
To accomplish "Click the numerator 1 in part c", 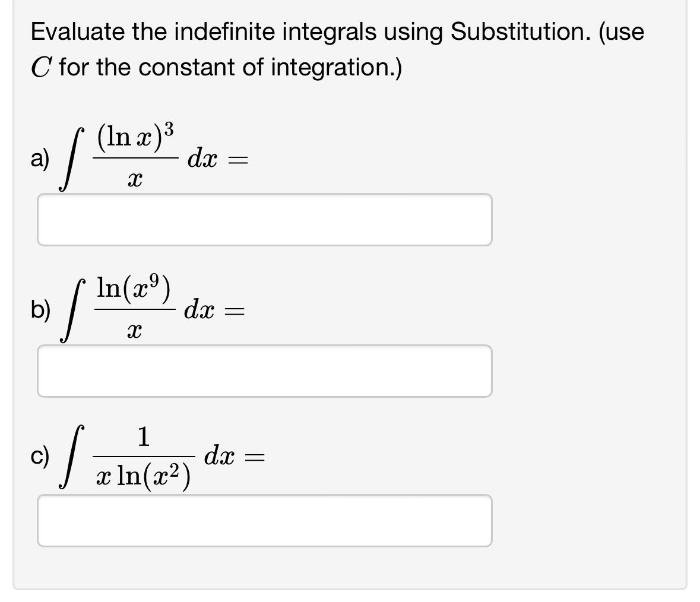I will [144, 436].
